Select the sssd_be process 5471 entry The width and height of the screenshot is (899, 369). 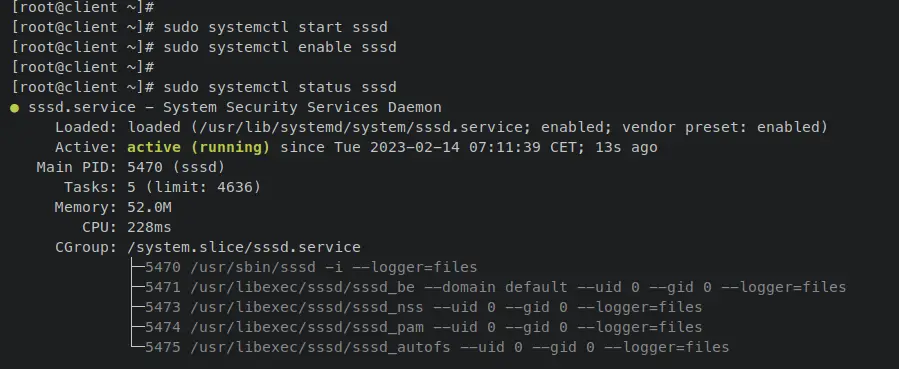click(x=495, y=288)
